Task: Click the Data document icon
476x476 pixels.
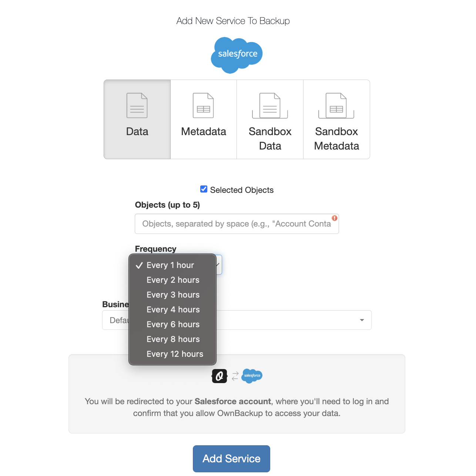Action: pos(137,105)
